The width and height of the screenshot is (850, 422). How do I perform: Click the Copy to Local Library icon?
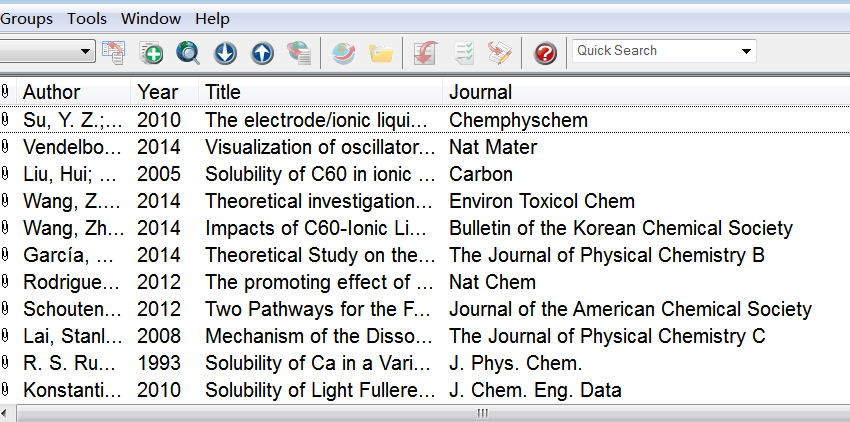pyautogui.click(x=114, y=52)
